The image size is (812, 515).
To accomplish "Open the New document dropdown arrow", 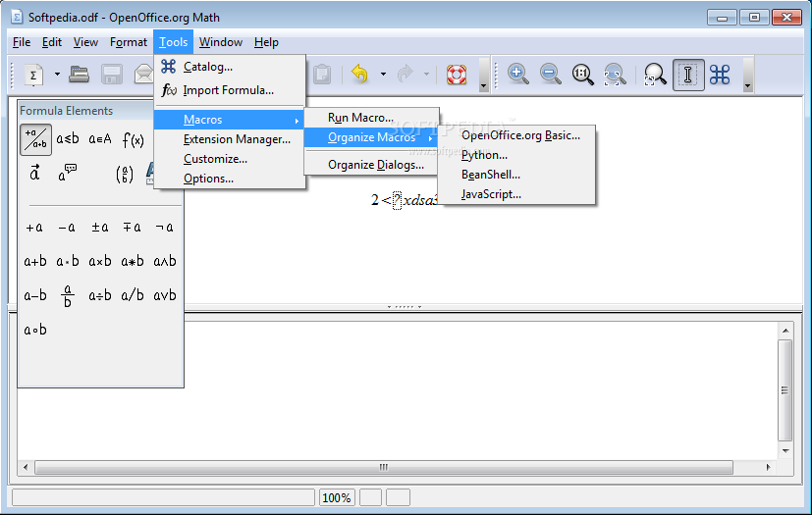I will tap(57, 75).
